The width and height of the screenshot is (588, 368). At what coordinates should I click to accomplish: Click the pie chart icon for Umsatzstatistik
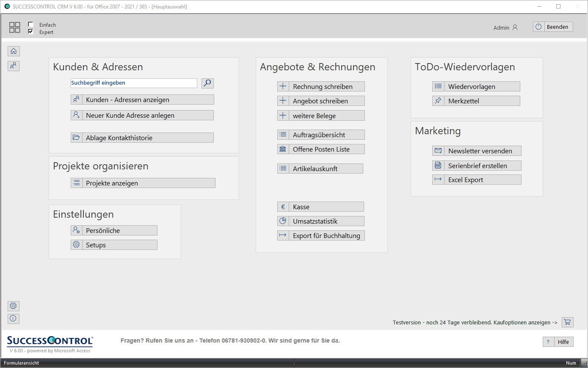(x=283, y=221)
